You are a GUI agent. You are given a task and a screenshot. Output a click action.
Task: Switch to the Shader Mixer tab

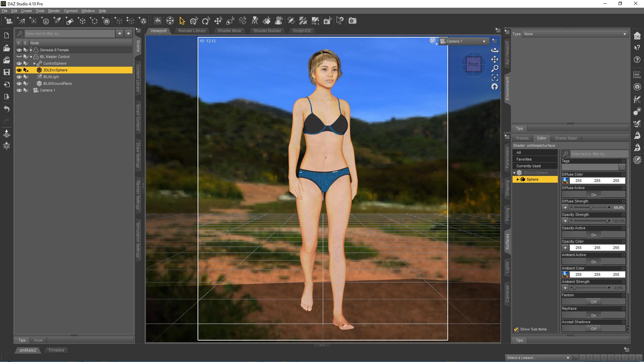[229, 31]
